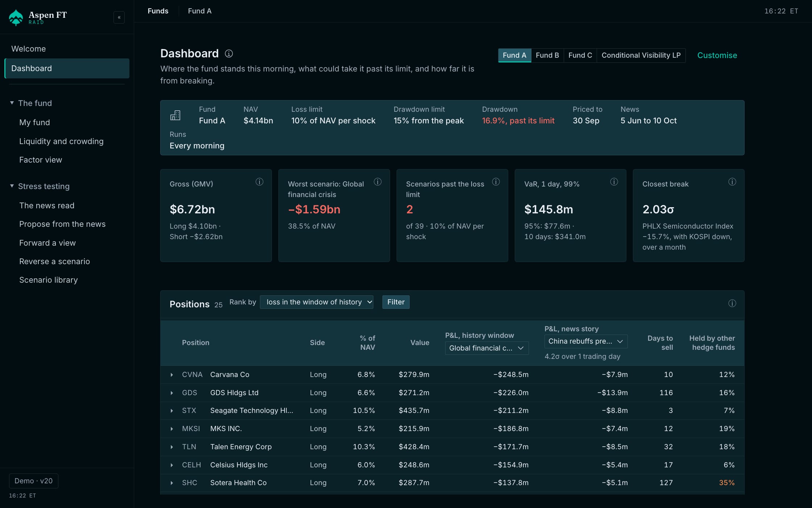The width and height of the screenshot is (812, 508).
Task: Open China rebuffs news story dropdown
Action: click(586, 341)
